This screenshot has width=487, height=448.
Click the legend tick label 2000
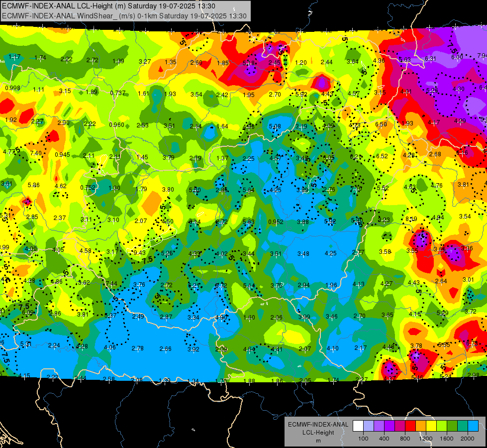point(468,439)
